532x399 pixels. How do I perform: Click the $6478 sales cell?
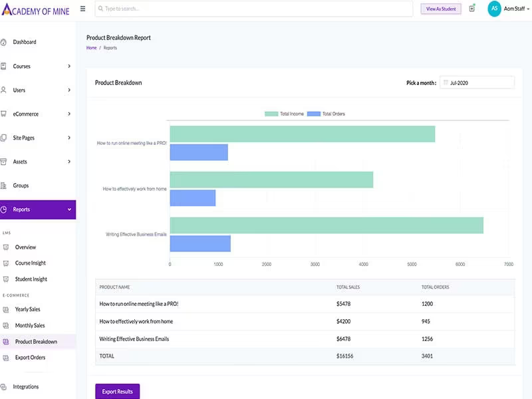click(x=343, y=339)
